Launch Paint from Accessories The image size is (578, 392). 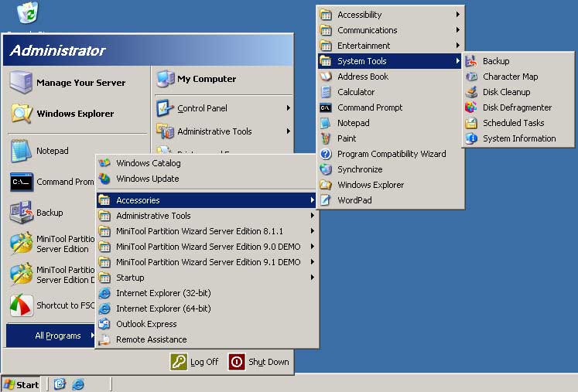(391, 138)
